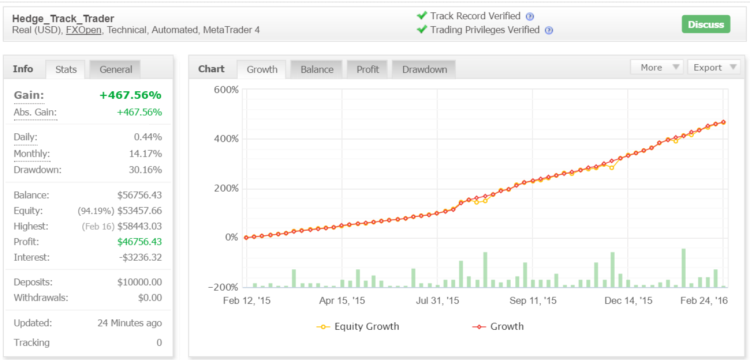This screenshot has width=750, height=360.
Task: Click the last Growth data point on chart
Action: [x=724, y=122]
